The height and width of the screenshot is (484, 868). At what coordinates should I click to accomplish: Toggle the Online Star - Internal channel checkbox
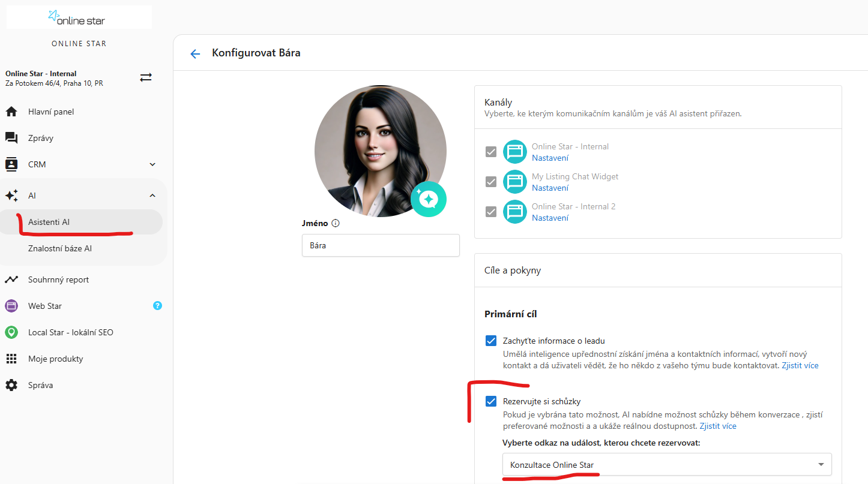point(491,152)
